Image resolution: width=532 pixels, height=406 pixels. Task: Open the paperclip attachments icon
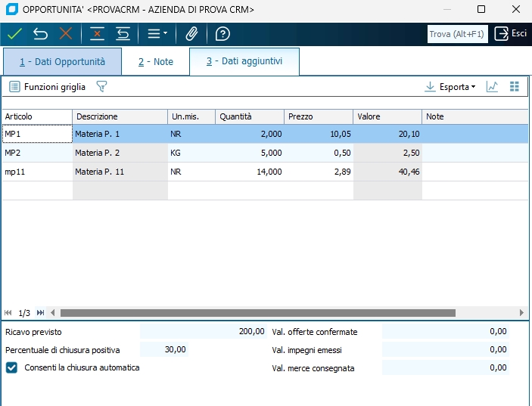click(192, 34)
